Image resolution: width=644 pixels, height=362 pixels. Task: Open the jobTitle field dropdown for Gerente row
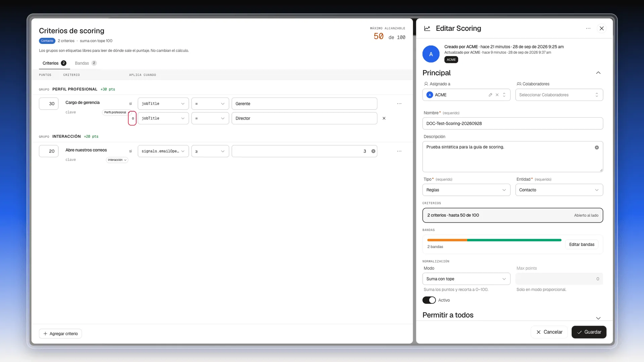tap(163, 104)
